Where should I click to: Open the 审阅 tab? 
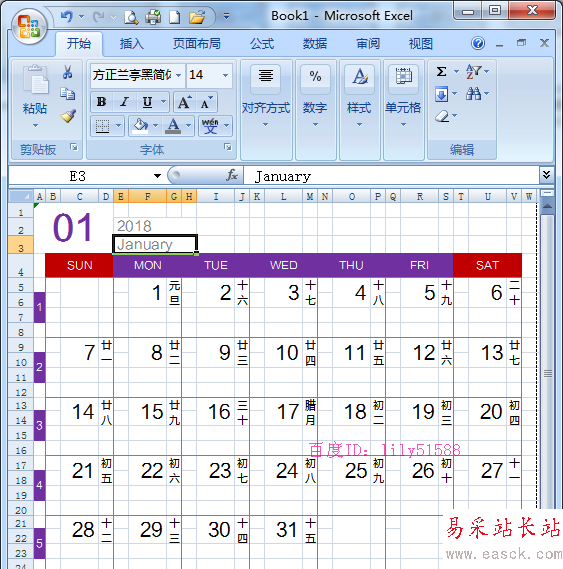click(x=368, y=44)
